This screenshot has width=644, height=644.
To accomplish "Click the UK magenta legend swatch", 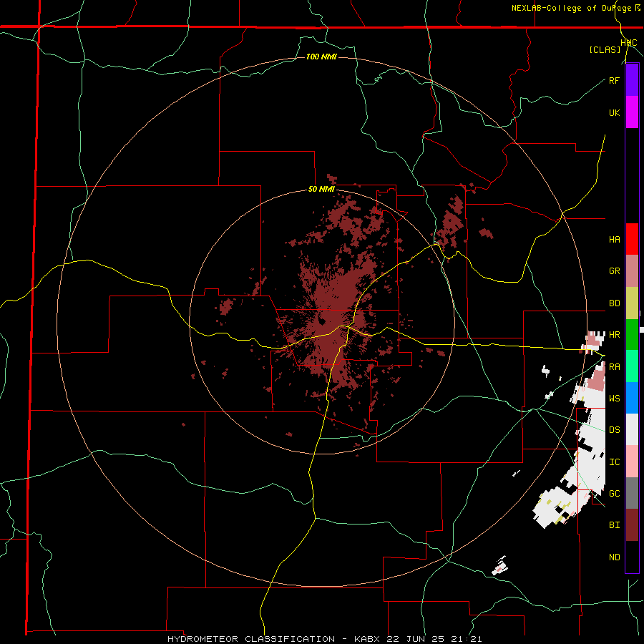I will tap(632, 112).
